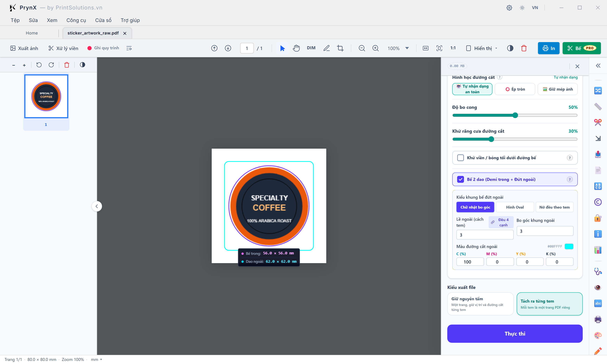Screen dimensions: 607x364
Task: Switch to the Home tab
Action: point(32,33)
